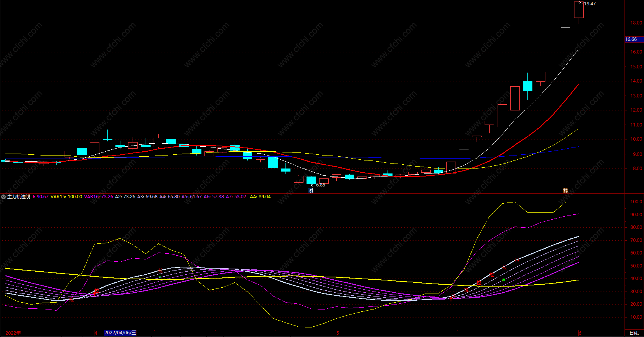Click the VAR16: 73.26 indicator value
644x337 pixels.
pos(99,197)
